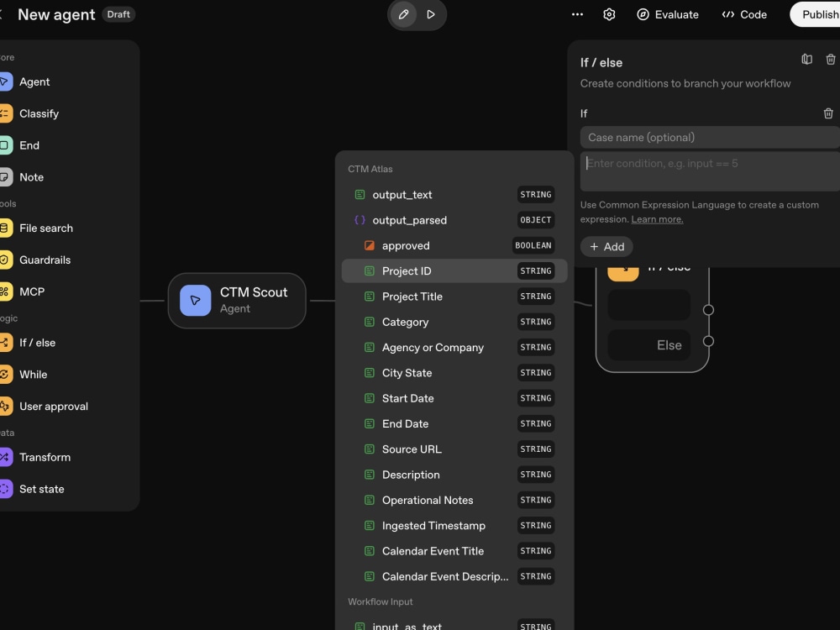
Task: Click the If branch output connector
Action: pyautogui.click(x=708, y=310)
